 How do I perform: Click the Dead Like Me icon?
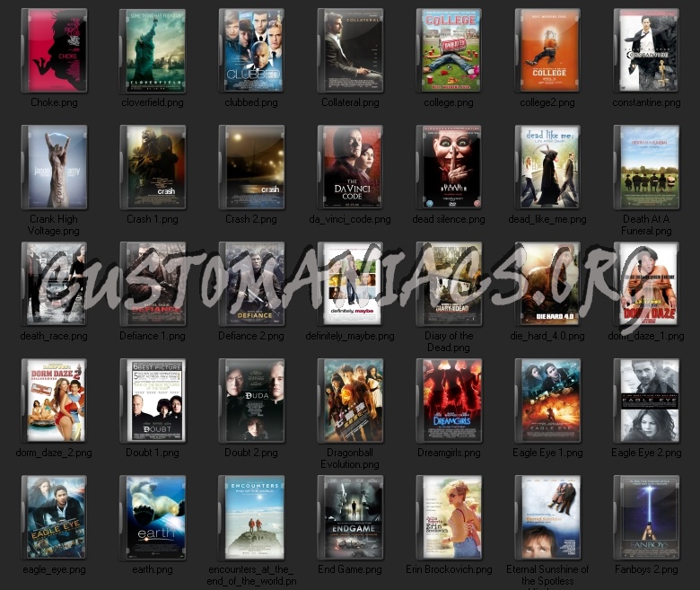547,167
